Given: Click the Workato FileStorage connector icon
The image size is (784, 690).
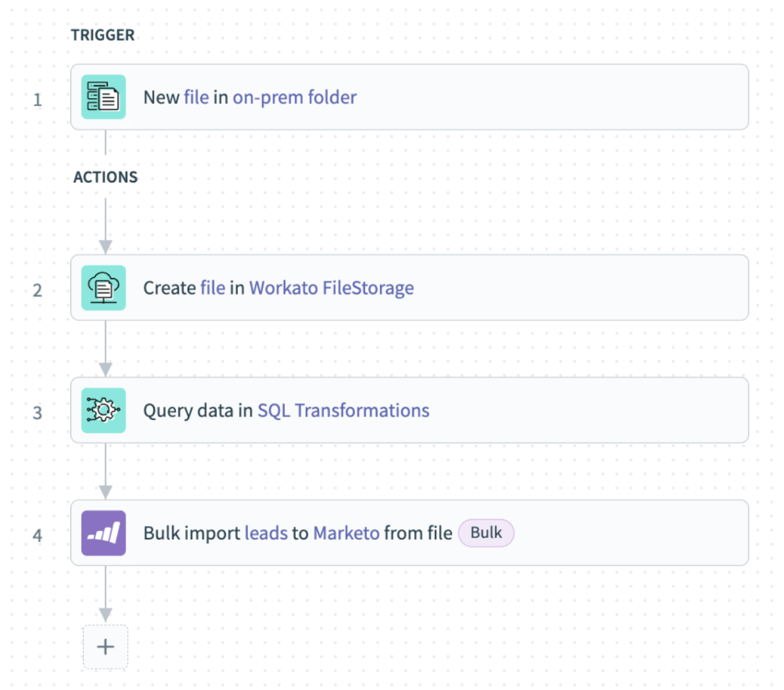Looking at the screenshot, I should pos(103,288).
